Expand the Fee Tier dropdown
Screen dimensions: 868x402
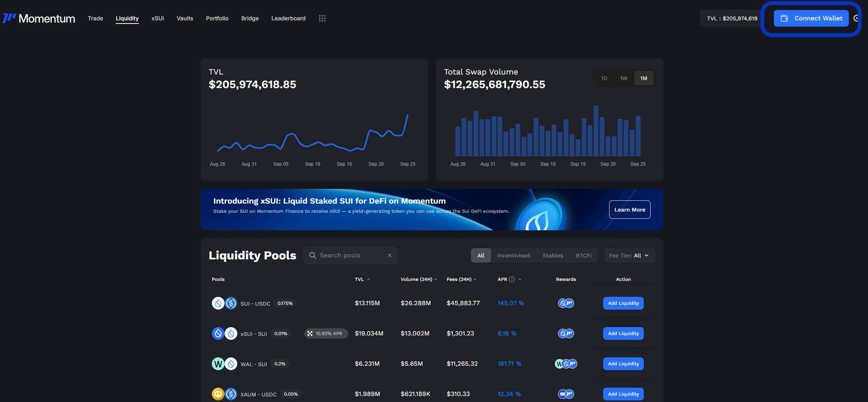click(629, 255)
